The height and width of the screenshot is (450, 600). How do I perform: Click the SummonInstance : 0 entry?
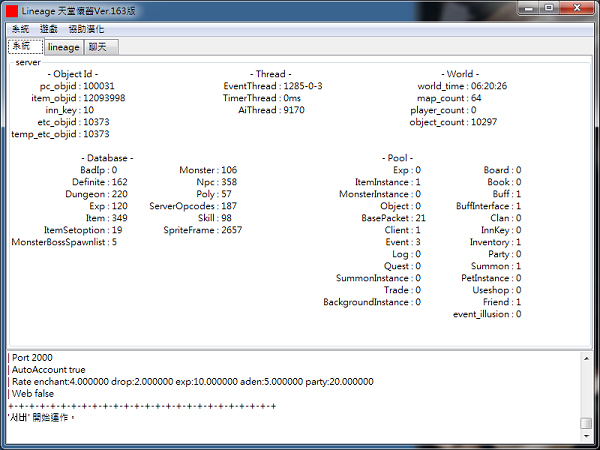click(378, 278)
